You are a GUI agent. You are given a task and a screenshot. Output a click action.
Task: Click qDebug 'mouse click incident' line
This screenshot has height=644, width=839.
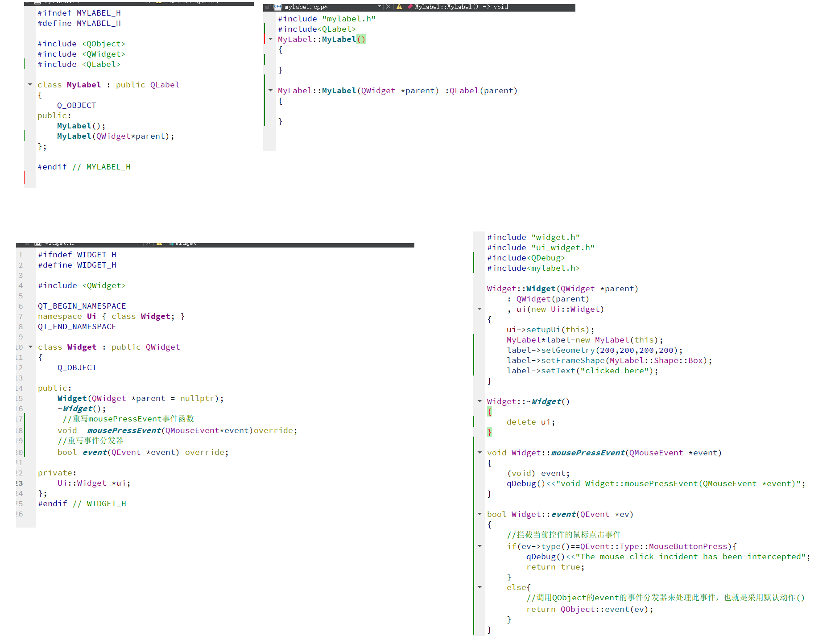point(668,557)
